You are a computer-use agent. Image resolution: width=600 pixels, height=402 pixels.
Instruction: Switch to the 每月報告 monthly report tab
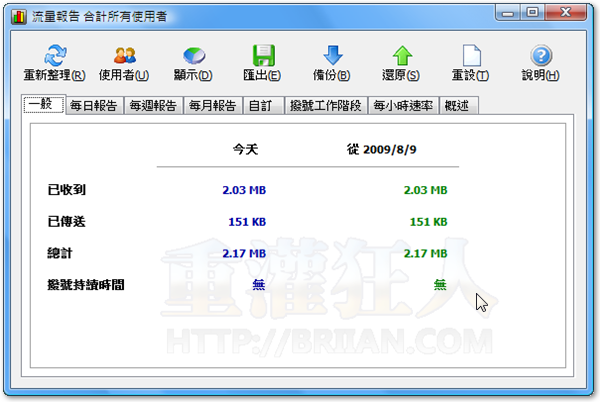click(x=212, y=105)
